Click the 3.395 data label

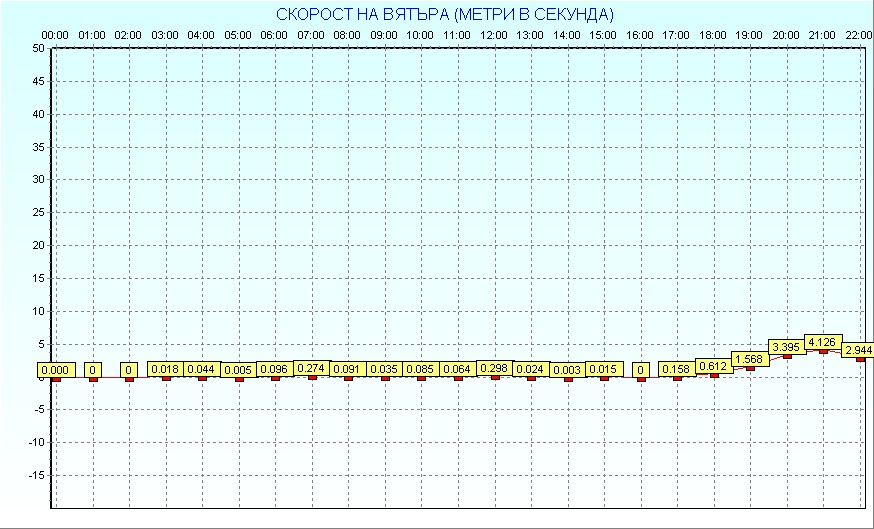786,346
